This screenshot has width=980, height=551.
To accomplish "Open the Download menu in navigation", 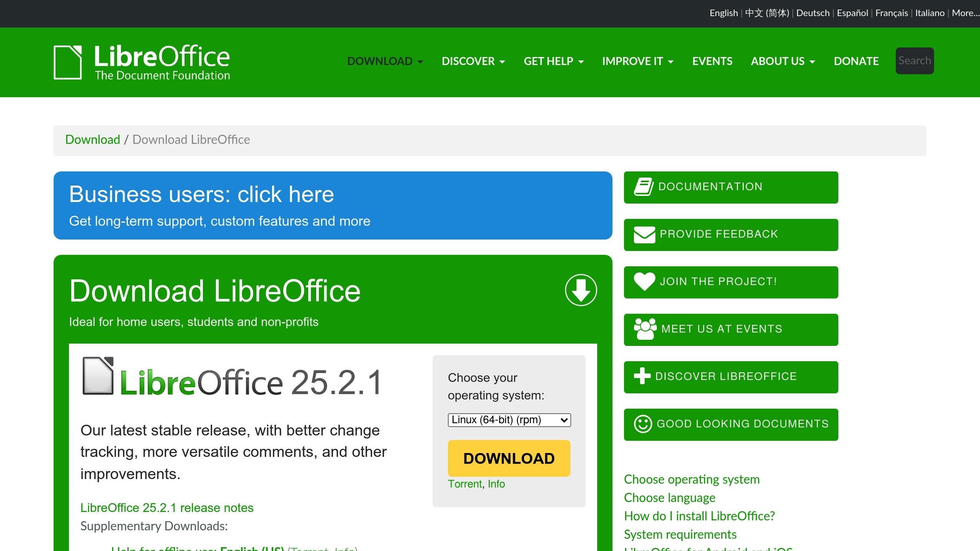I will click(385, 61).
